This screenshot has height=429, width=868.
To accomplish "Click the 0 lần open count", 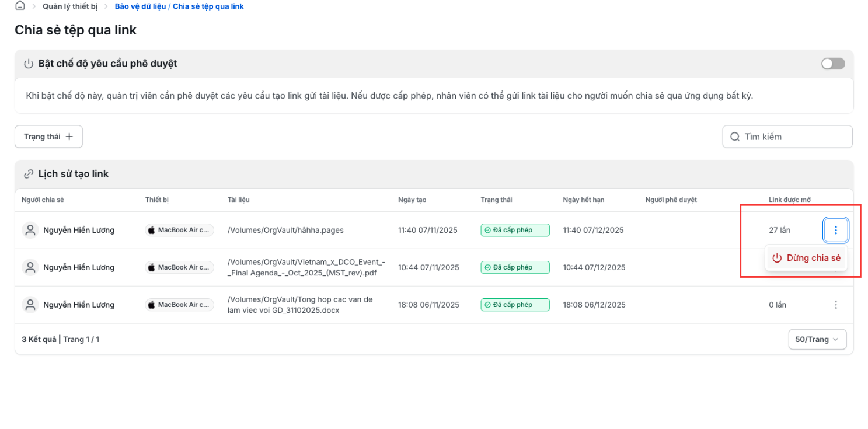I will point(778,305).
